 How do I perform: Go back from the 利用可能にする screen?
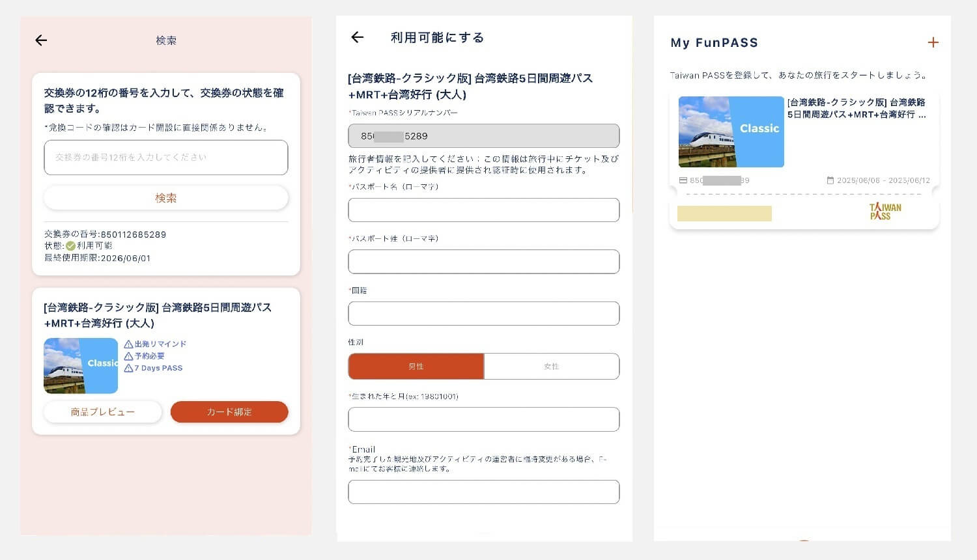(x=357, y=37)
